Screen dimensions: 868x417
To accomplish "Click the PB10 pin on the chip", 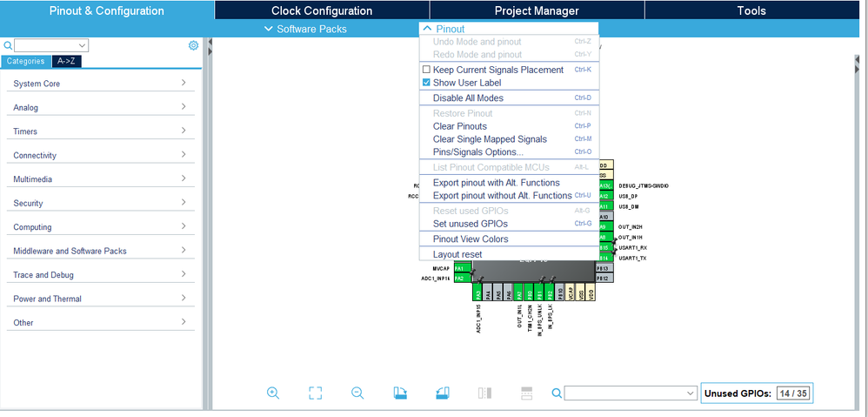I will 559,292.
